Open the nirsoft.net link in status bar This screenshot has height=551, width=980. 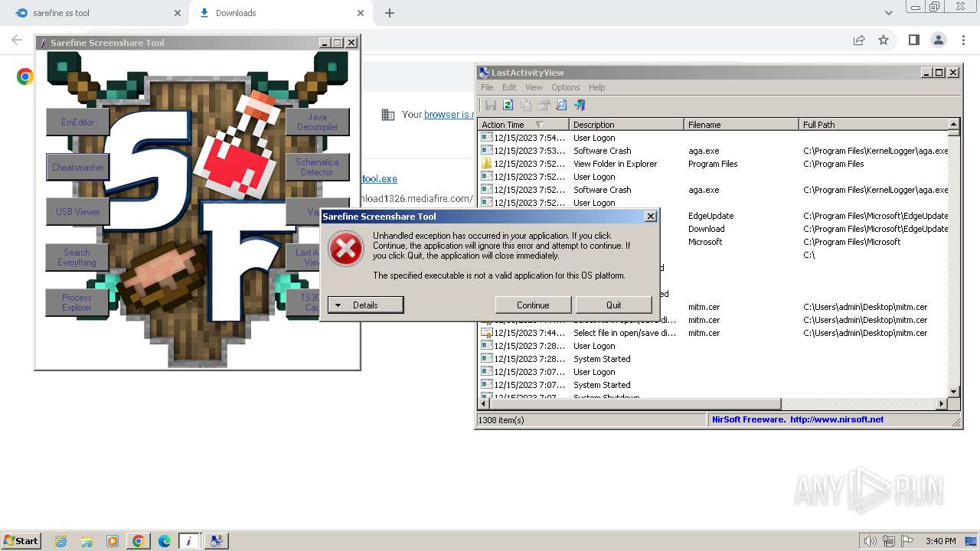click(x=837, y=419)
